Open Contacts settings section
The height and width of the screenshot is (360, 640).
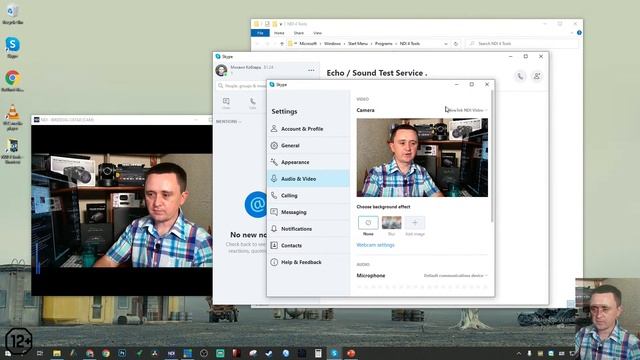[308, 246]
